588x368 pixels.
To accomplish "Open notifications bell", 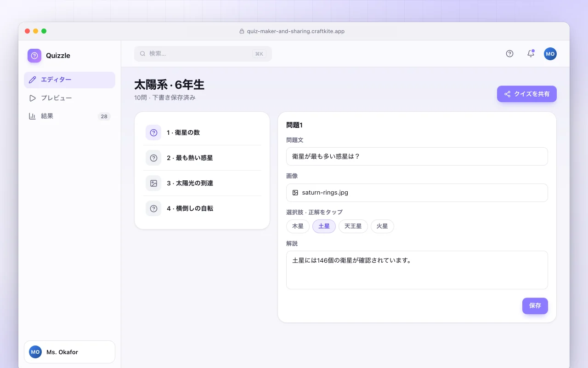I will point(531,54).
